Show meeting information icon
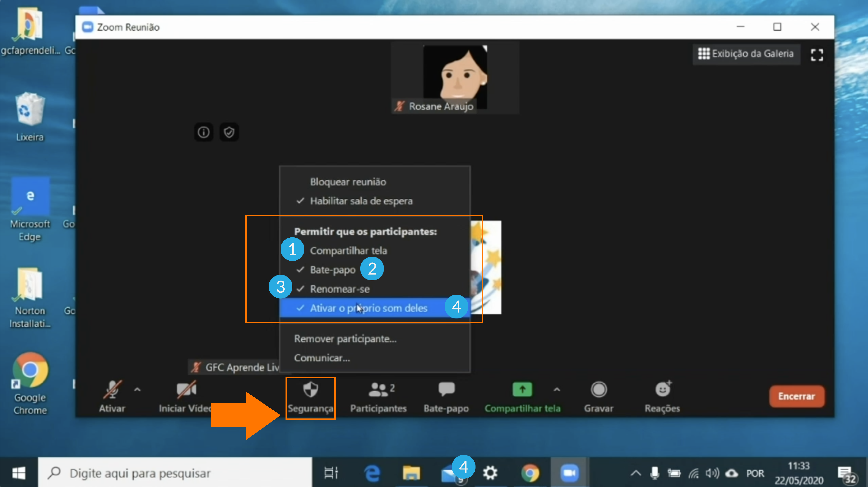The width and height of the screenshot is (868, 487). [203, 132]
